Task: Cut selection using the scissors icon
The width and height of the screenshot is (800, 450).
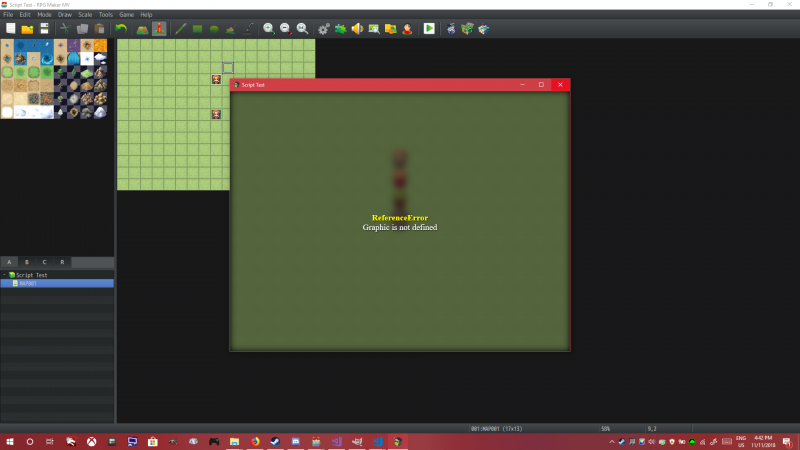Action: (65, 29)
